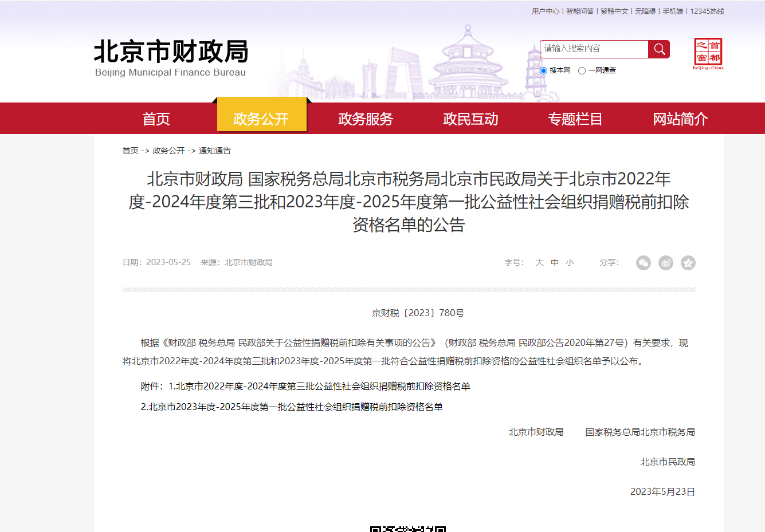The width and height of the screenshot is (765, 532).
Task: Open the 专题栏目 section
Action: [575, 119]
